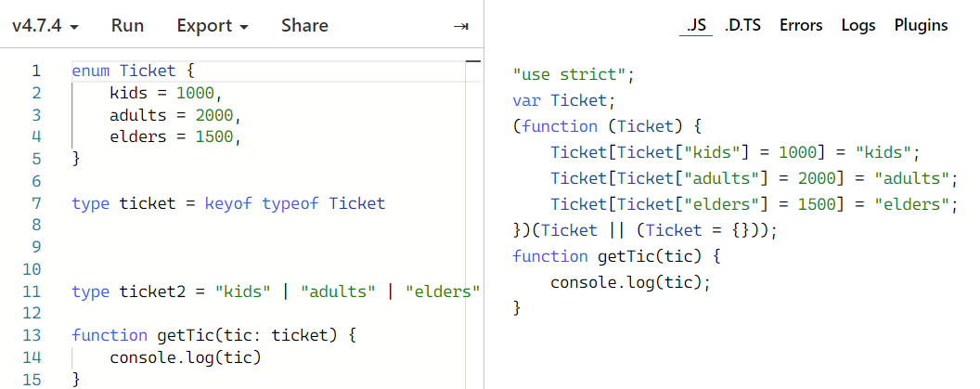Switch to the .D.TS tab
Viewport: 980px width, 389px height.
pyautogui.click(x=742, y=26)
